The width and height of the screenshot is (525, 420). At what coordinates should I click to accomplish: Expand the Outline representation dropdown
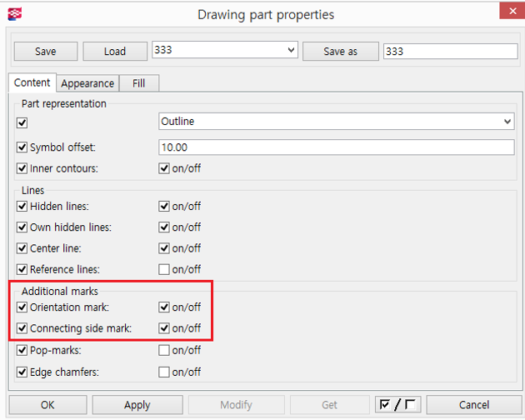pos(336,121)
